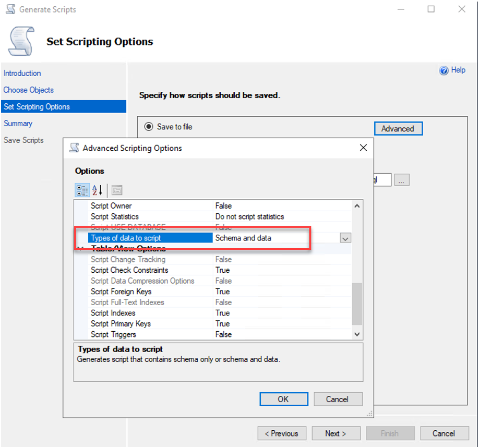Open the Types of data to script dropdown
Image resolution: width=479 pixels, height=448 pixels.
(x=345, y=238)
